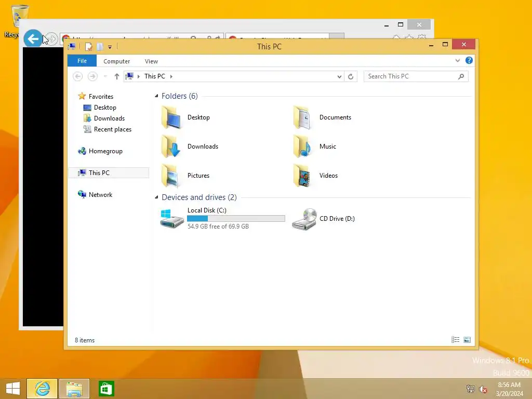Select Downloads under Favorites
The width and height of the screenshot is (532, 399).
pyautogui.click(x=104, y=118)
